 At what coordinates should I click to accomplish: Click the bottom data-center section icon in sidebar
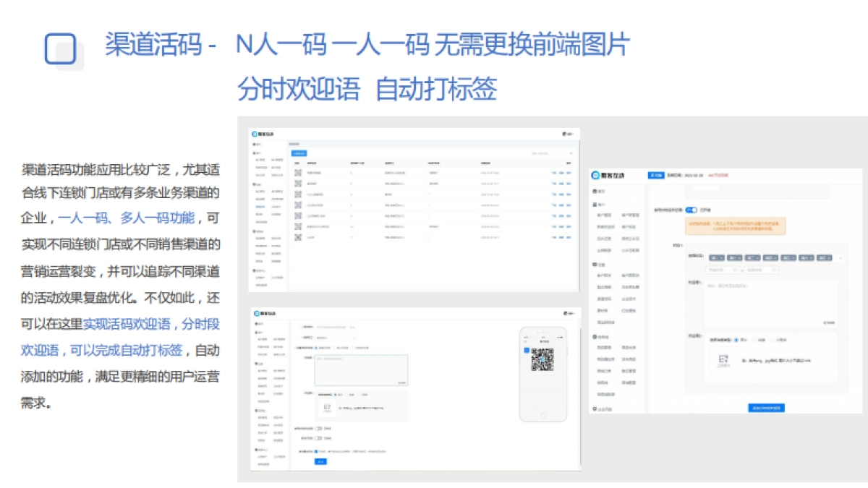[x=252, y=270]
